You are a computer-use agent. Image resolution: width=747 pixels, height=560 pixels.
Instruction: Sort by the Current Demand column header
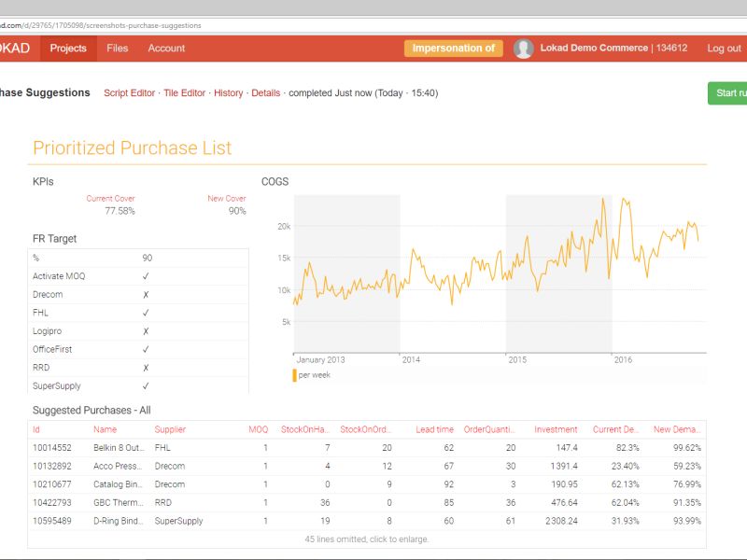615,429
